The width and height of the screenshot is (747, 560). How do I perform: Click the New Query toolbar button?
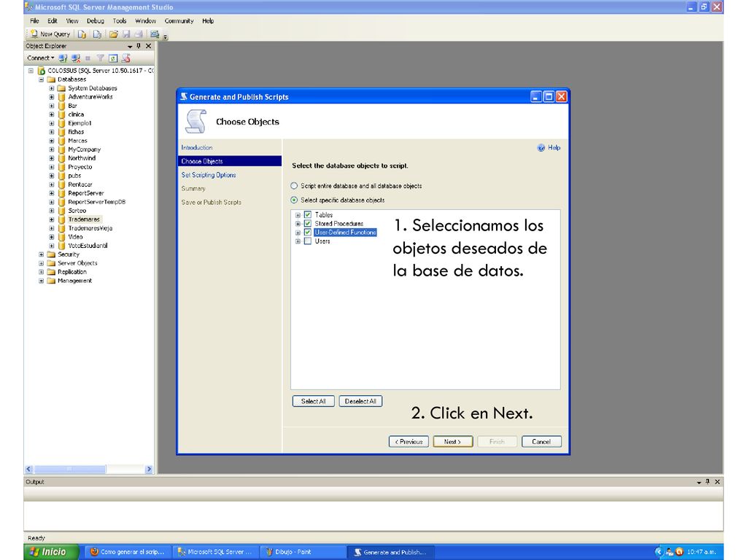(50, 34)
